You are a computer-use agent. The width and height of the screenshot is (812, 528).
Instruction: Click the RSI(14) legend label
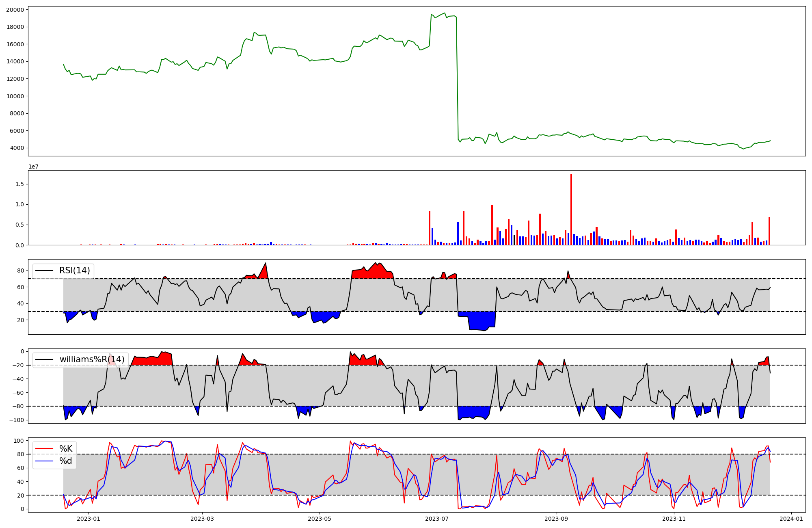[x=75, y=270]
